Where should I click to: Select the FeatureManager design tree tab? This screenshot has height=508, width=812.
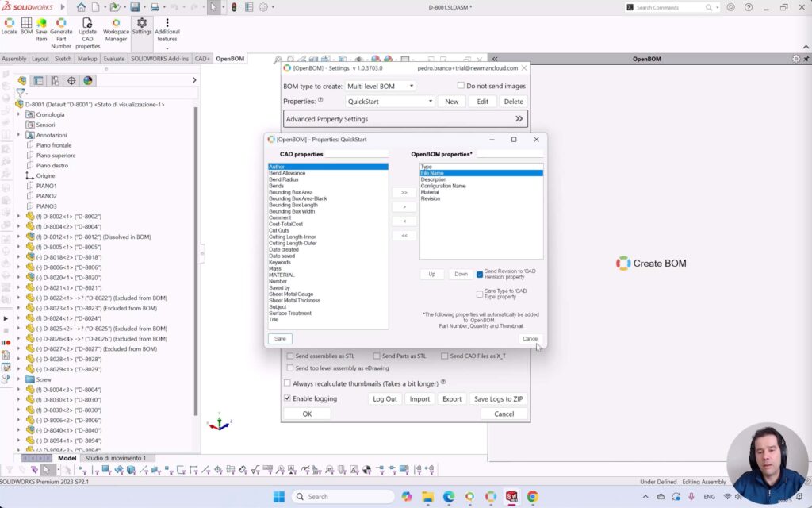(x=21, y=81)
